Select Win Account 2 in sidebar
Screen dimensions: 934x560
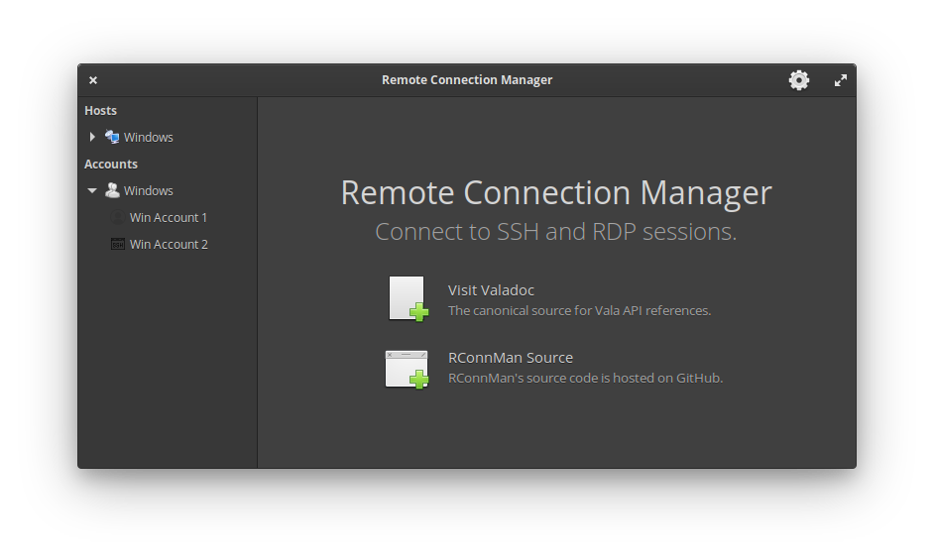pyautogui.click(x=168, y=244)
